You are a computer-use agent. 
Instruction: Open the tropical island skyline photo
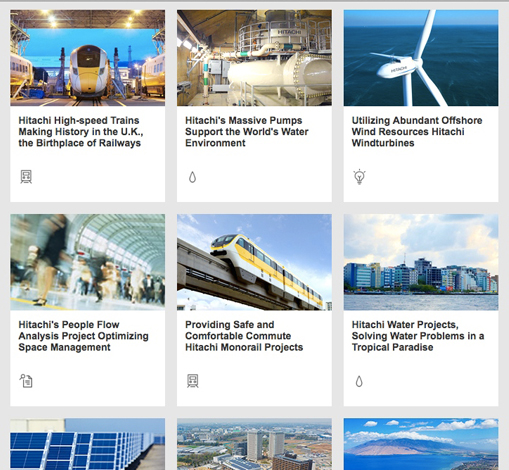pos(421,262)
